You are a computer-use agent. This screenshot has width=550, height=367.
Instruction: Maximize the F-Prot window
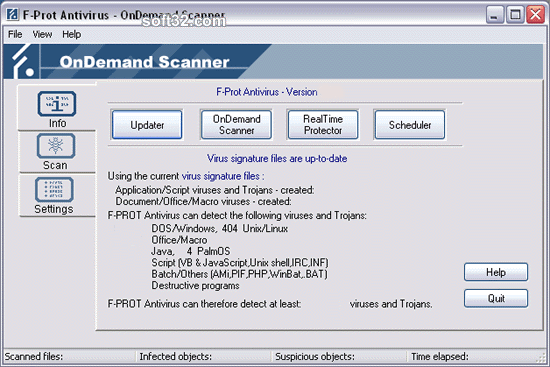point(515,15)
